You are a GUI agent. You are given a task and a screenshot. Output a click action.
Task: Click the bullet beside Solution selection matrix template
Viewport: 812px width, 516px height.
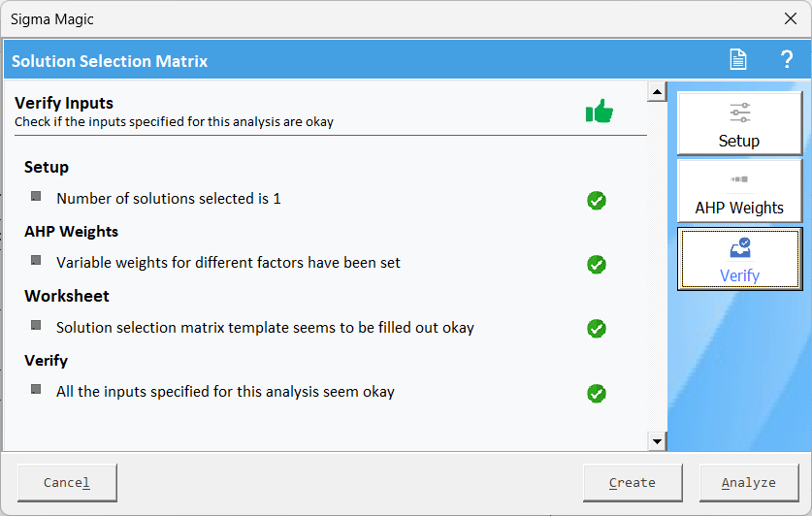click(36, 325)
